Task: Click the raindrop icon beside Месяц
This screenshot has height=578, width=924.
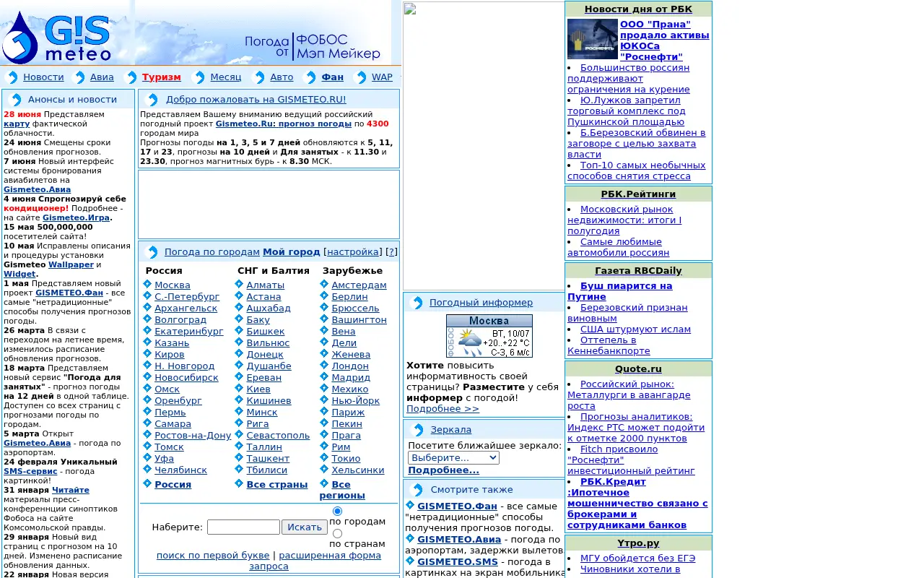Action: 199,77
